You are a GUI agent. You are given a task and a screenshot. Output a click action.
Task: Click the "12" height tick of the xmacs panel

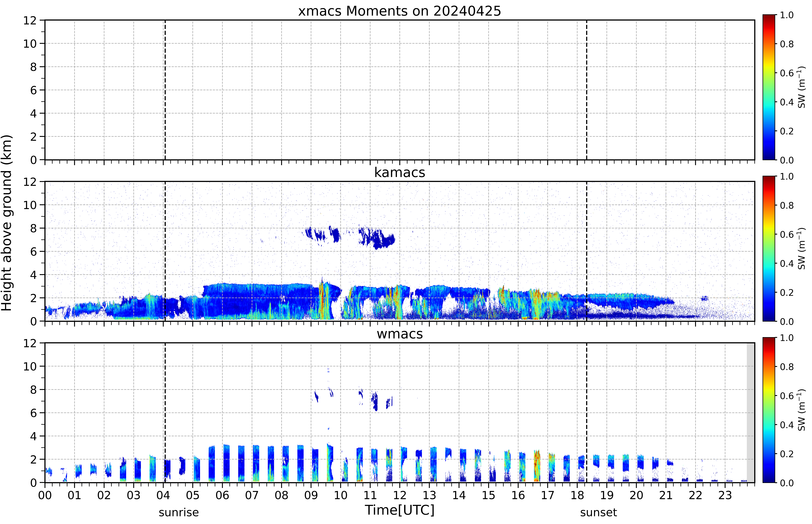pyautogui.click(x=30, y=20)
